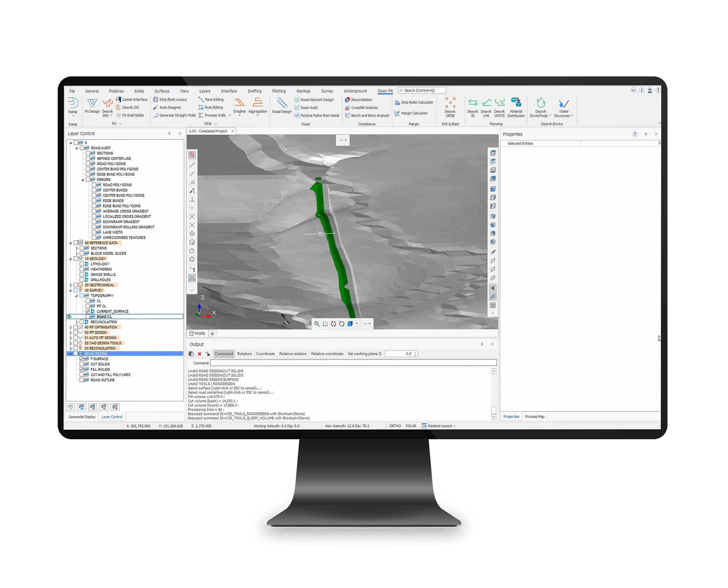Image resolution: width=728 pixels, height=588 pixels.
Task: Switch to Geomodel Display tab
Action: (82, 417)
